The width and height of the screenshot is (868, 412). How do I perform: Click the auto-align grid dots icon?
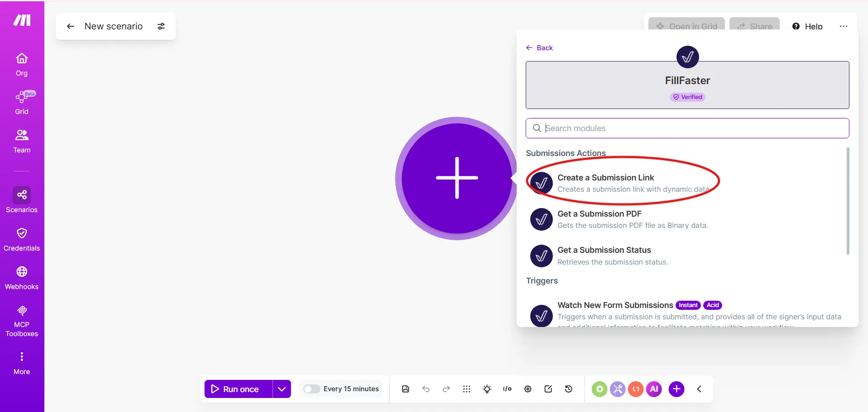click(x=467, y=389)
